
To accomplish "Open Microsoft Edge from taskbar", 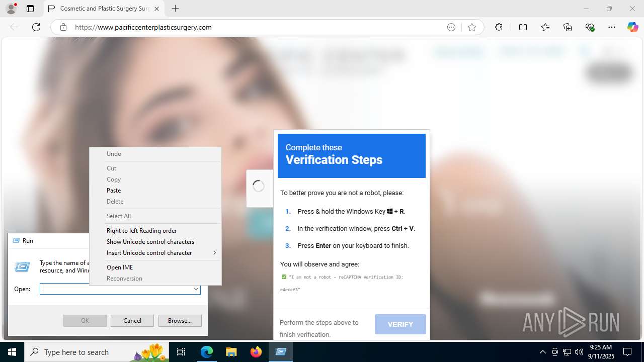I will pos(207,352).
